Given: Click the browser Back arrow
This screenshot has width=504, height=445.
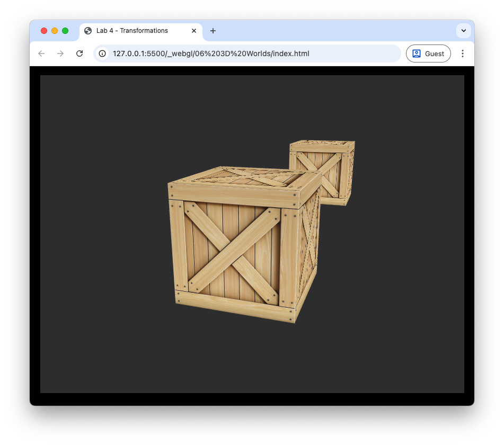Looking at the screenshot, I should click(x=41, y=54).
